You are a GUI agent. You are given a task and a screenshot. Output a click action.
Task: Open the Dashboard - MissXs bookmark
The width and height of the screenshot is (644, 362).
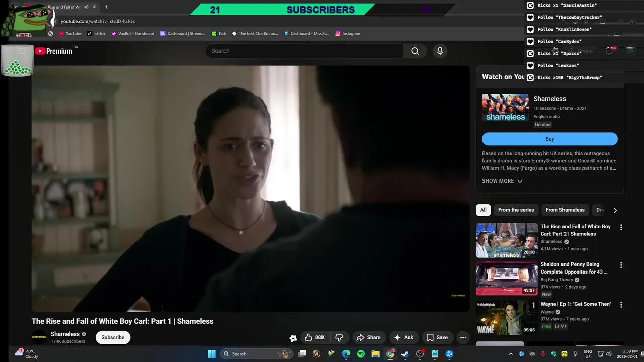click(306, 33)
